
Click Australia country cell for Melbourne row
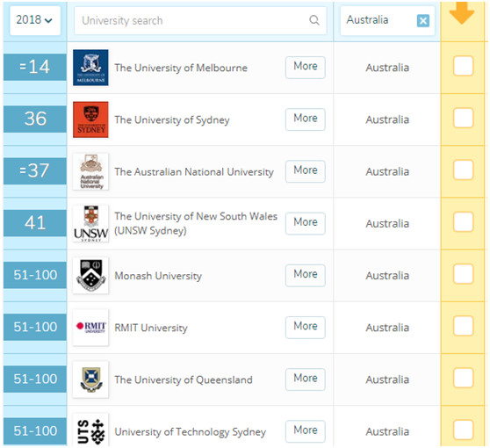pyautogui.click(x=387, y=68)
